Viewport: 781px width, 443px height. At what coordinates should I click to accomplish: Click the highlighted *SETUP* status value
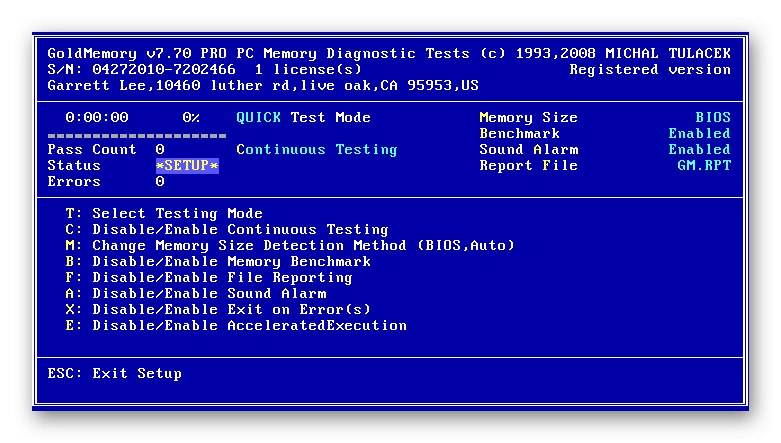[x=187, y=165]
